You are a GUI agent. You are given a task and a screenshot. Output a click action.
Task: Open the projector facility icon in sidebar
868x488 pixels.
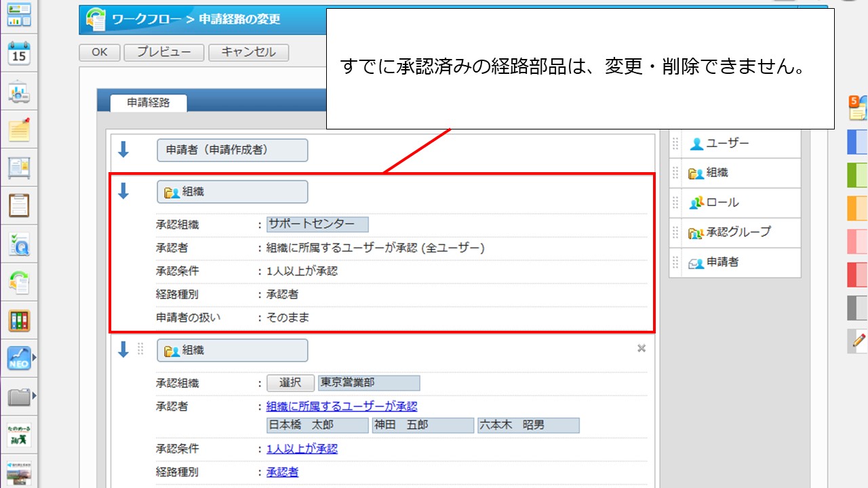(19, 91)
